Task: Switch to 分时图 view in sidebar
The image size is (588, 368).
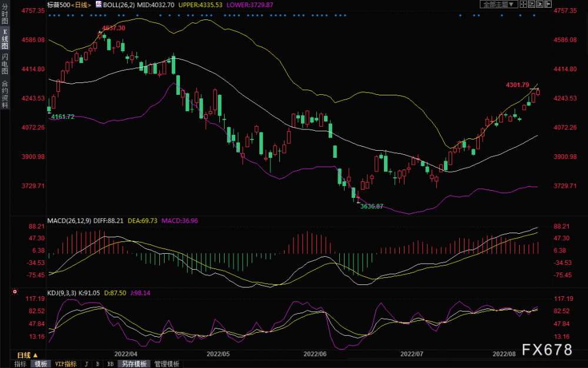Action: pyautogui.click(x=5, y=14)
